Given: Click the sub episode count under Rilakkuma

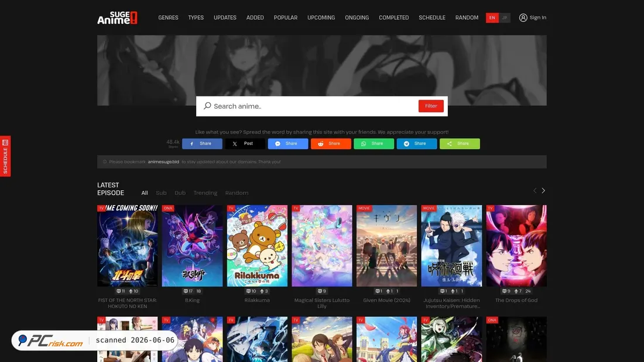Looking at the screenshot, I should (251, 291).
